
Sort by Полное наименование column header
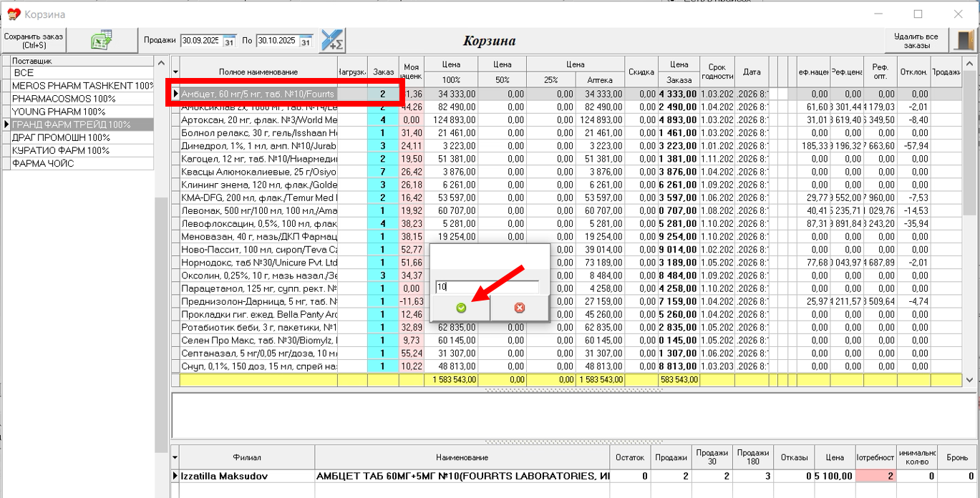[x=258, y=72]
